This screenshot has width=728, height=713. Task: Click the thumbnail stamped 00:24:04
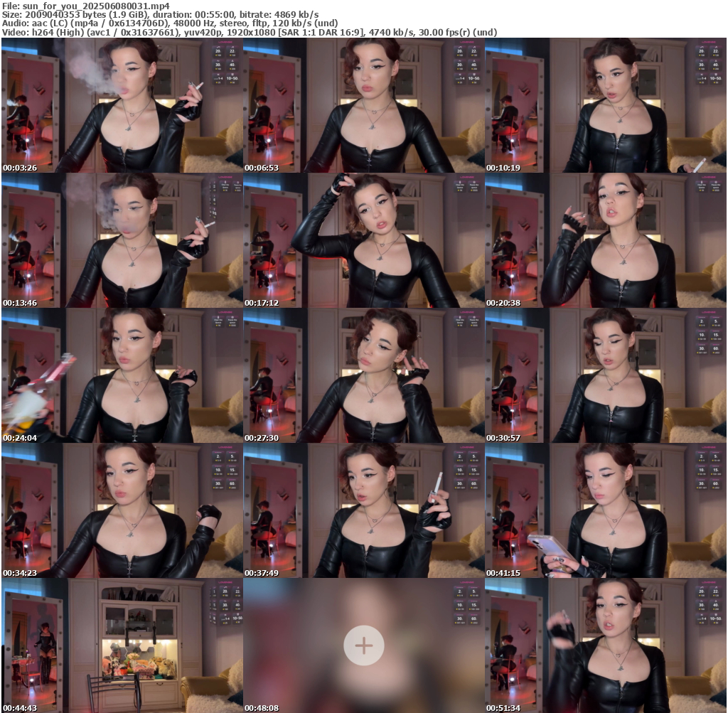[122, 375]
